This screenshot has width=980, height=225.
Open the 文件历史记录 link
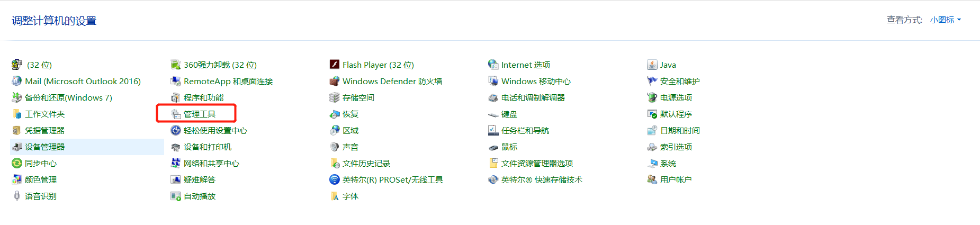coord(366,164)
